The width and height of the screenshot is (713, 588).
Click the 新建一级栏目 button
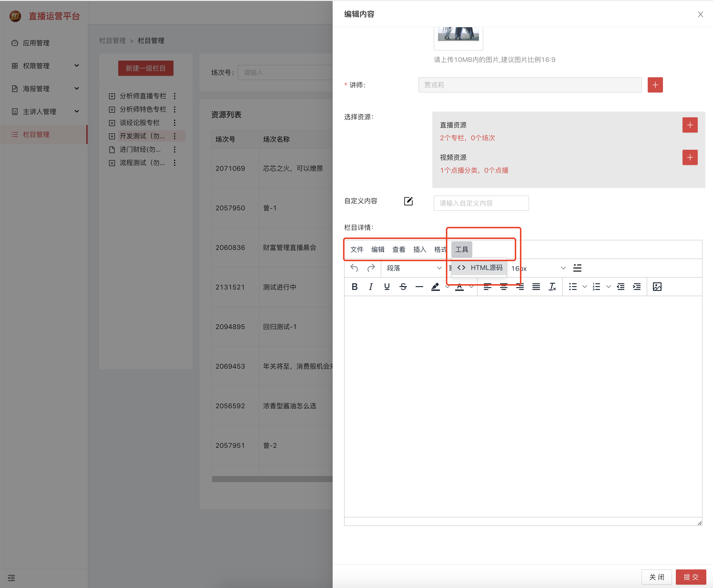click(146, 68)
